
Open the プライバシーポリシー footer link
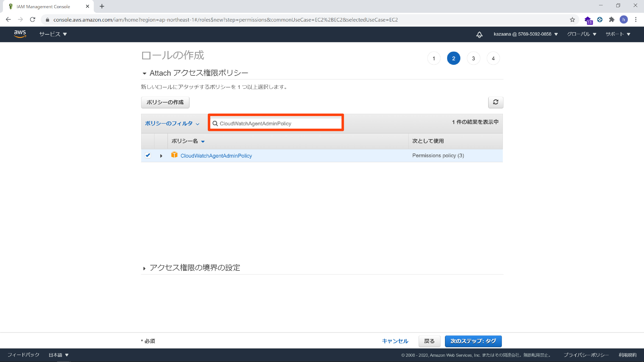pyautogui.click(x=586, y=355)
